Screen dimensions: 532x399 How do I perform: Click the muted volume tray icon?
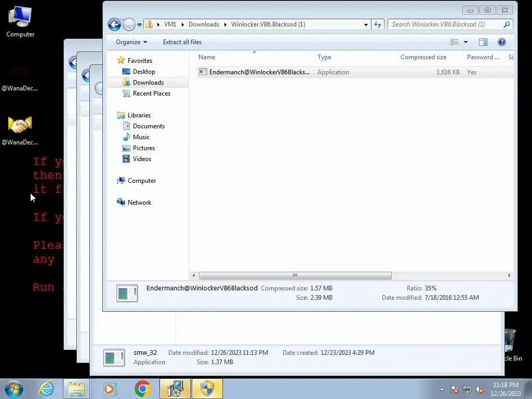coord(480,390)
